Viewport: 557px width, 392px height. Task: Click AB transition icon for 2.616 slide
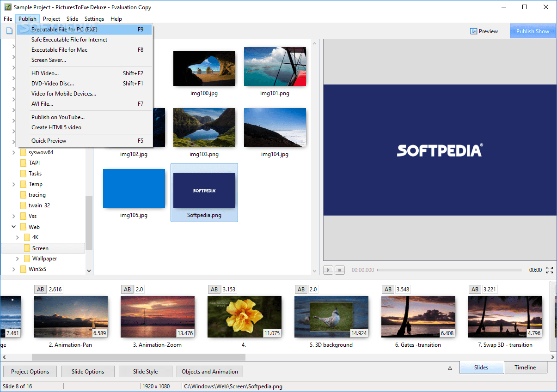41,289
